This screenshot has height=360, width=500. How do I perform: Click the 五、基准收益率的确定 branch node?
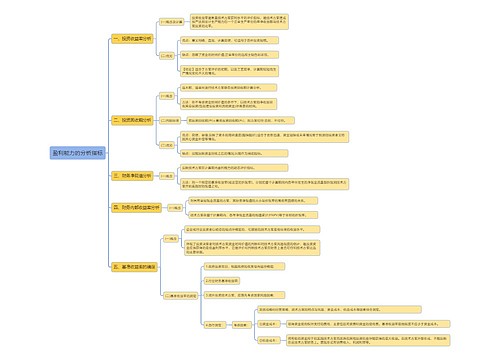pyautogui.click(x=134, y=267)
